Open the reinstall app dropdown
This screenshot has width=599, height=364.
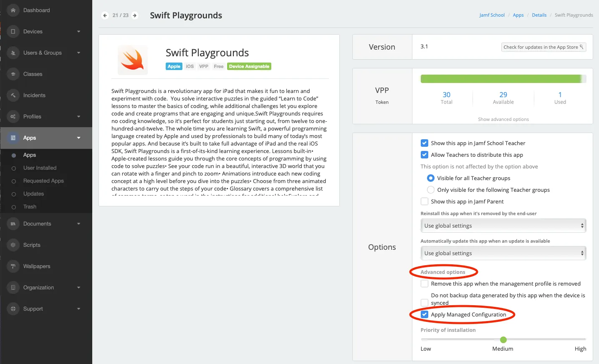tap(503, 225)
